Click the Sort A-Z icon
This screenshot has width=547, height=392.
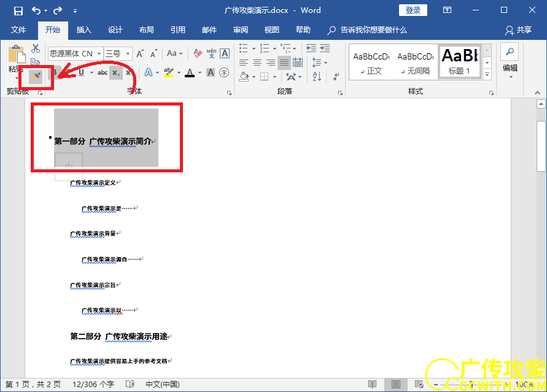coord(317,76)
